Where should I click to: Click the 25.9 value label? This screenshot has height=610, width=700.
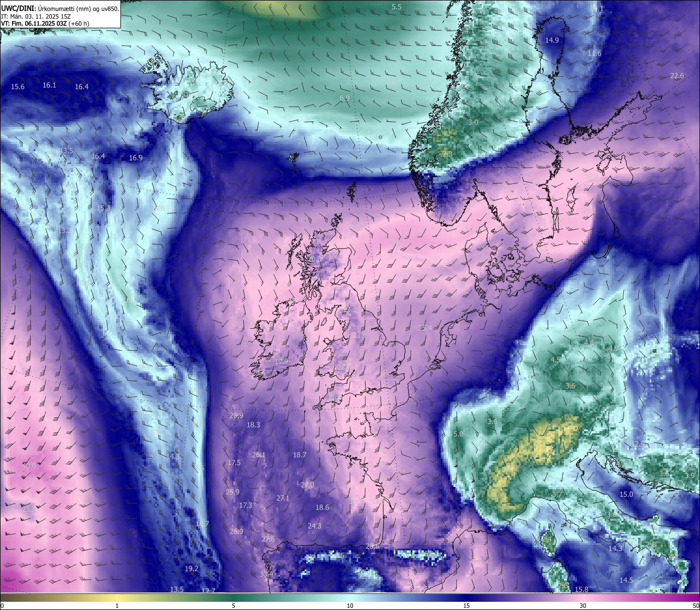click(x=232, y=492)
